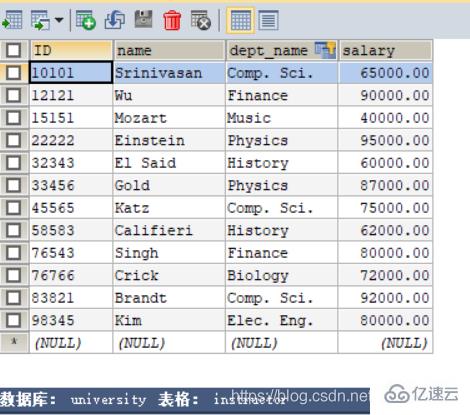Check the row checkbox for Katz

13,208
